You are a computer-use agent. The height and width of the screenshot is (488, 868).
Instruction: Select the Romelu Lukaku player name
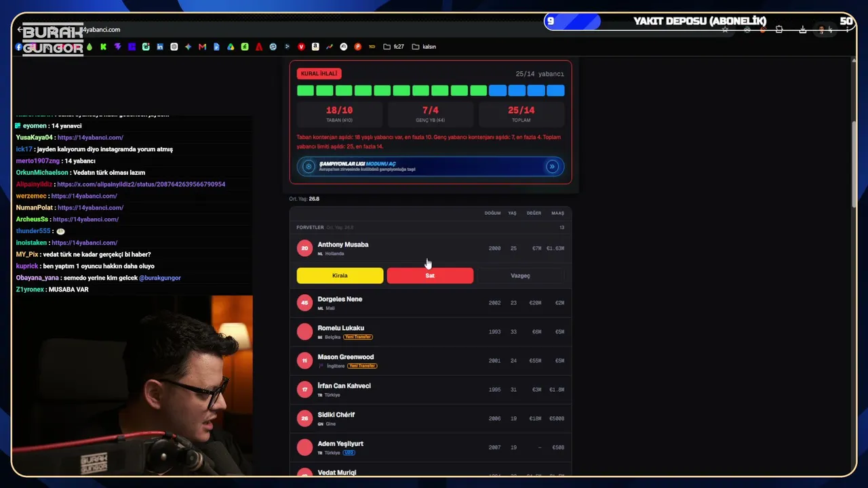coord(341,328)
